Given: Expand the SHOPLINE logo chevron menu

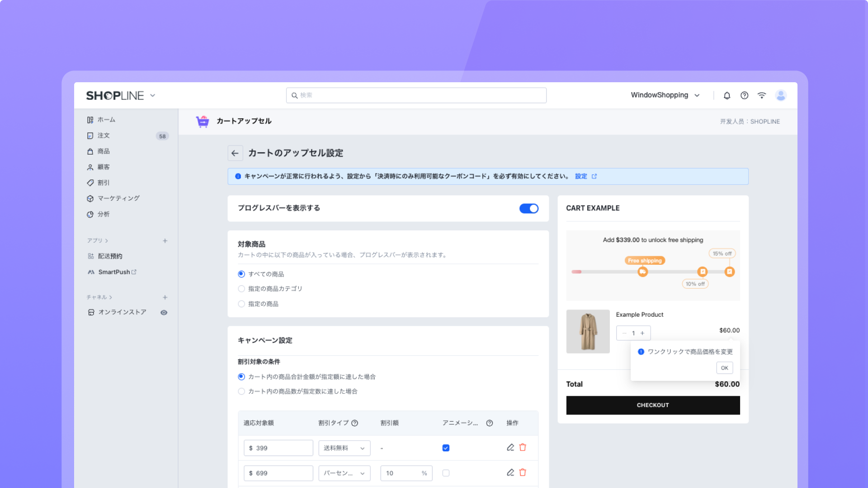Looking at the screenshot, I should (x=153, y=95).
